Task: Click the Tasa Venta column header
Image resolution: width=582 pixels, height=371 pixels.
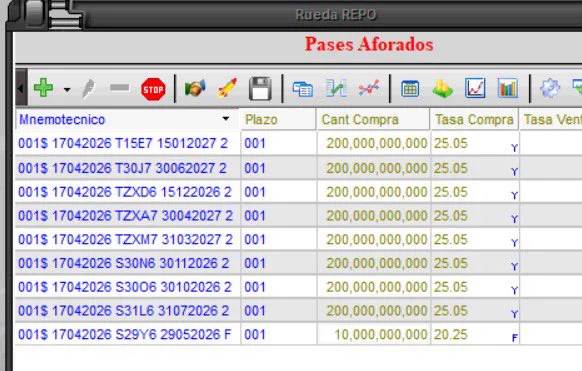Action: pyautogui.click(x=551, y=119)
